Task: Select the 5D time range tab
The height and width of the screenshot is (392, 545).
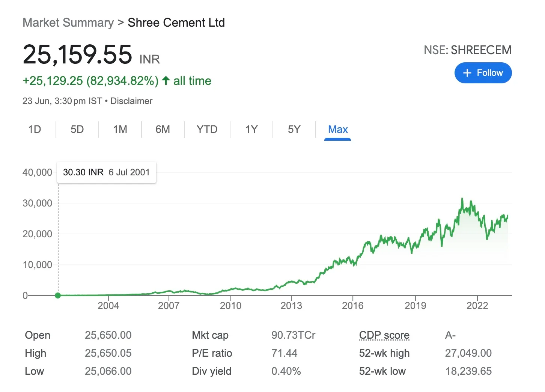Action: (77, 130)
